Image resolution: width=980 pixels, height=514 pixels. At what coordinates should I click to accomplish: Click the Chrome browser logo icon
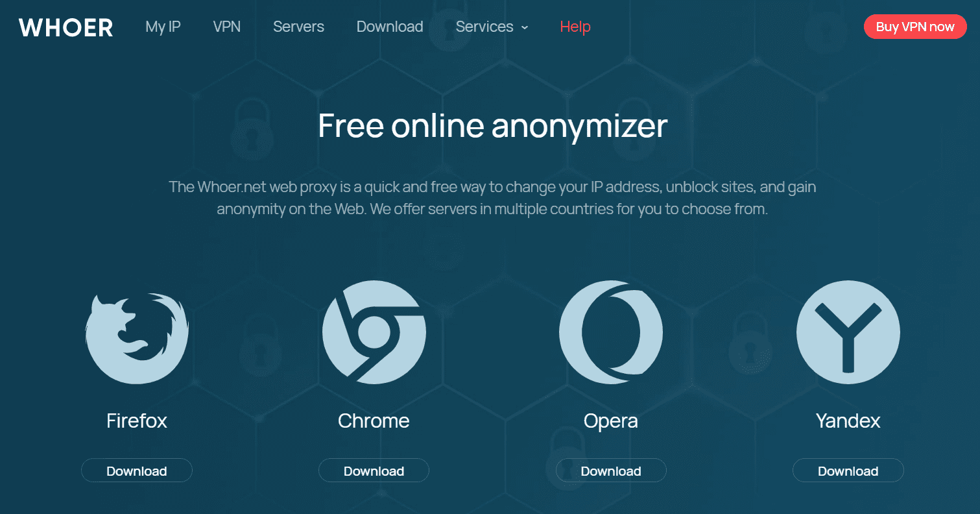click(x=374, y=332)
